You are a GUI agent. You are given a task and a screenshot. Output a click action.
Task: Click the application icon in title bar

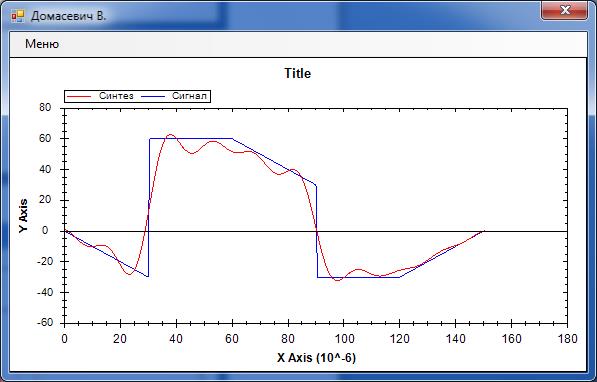tap(18, 16)
